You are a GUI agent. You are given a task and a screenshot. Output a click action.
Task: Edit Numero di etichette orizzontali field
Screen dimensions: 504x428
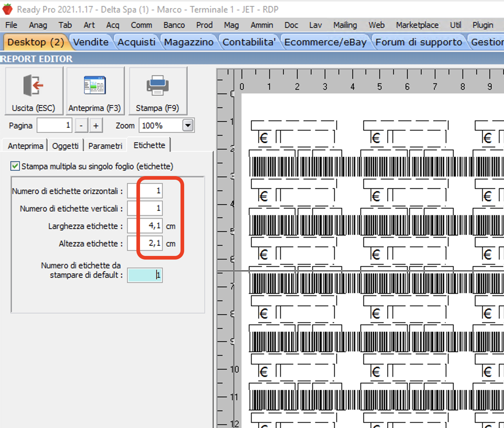click(145, 191)
